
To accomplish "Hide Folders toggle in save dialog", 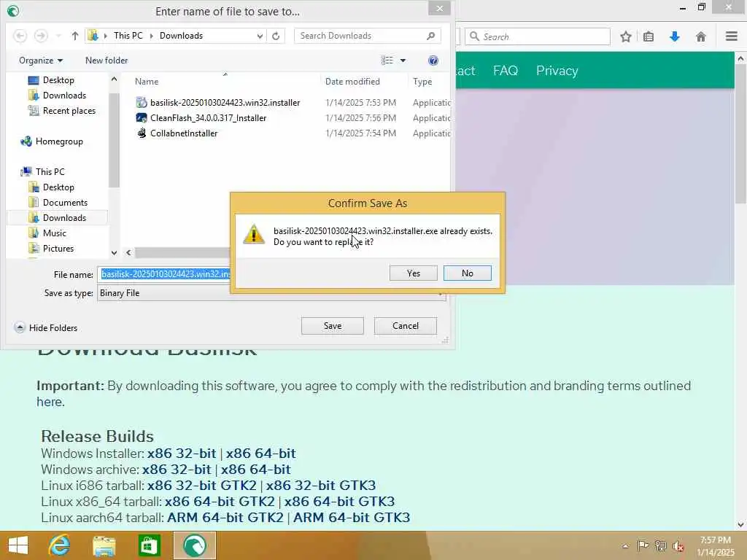I will pyautogui.click(x=46, y=327).
